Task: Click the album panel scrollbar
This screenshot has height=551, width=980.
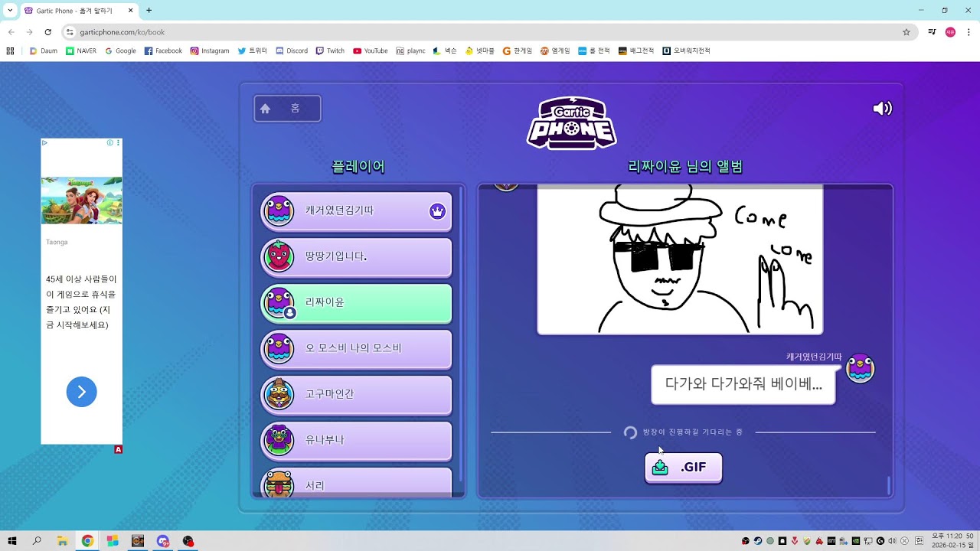Action: (889, 485)
